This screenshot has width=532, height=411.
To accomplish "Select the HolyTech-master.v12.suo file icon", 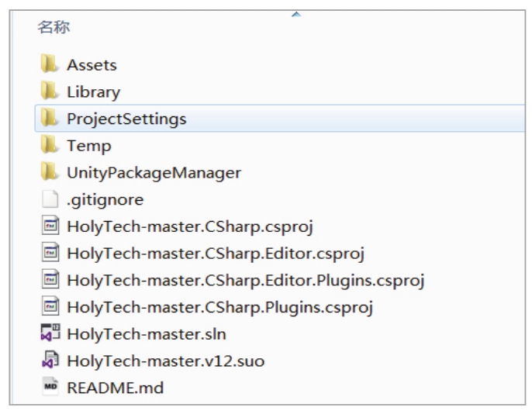I will pyautogui.click(x=50, y=360).
